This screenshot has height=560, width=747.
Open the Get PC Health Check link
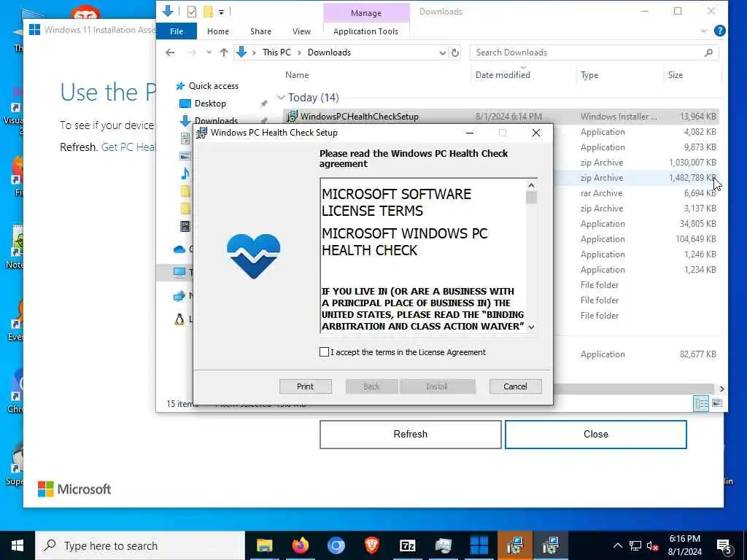coord(128,147)
